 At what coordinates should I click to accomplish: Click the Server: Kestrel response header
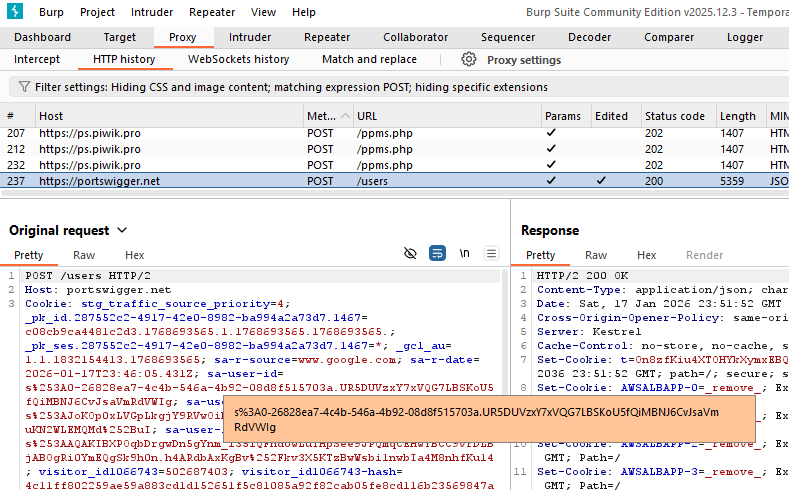click(589, 332)
